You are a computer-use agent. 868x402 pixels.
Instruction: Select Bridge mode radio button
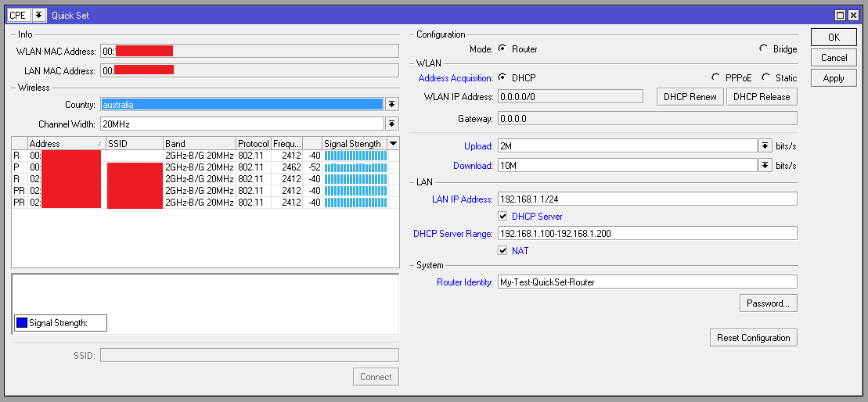coord(764,48)
